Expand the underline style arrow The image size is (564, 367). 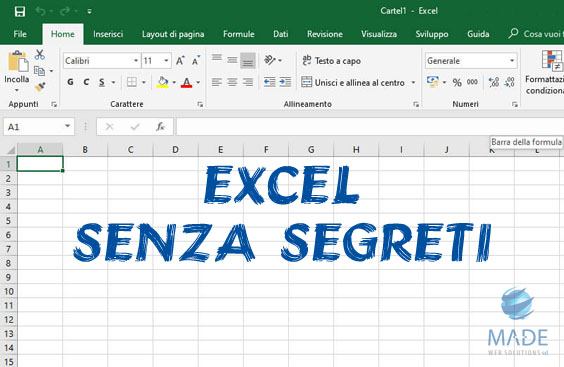click(x=113, y=82)
